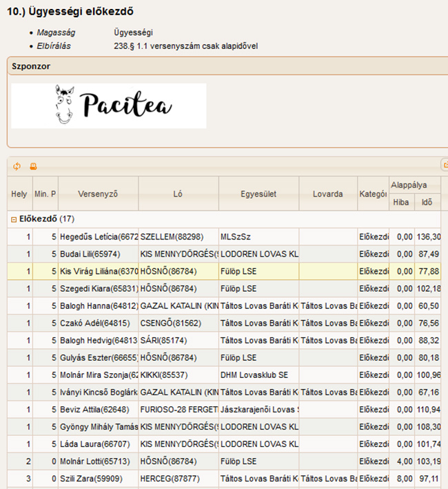Image resolution: width=448 pixels, height=489 pixels.
Task: Click the Min. P column header
Action: pyautogui.click(x=45, y=194)
